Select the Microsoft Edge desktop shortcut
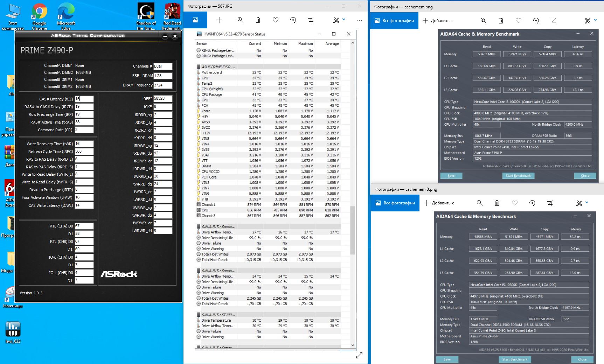Screen dimensions: 604x364 coord(66,16)
